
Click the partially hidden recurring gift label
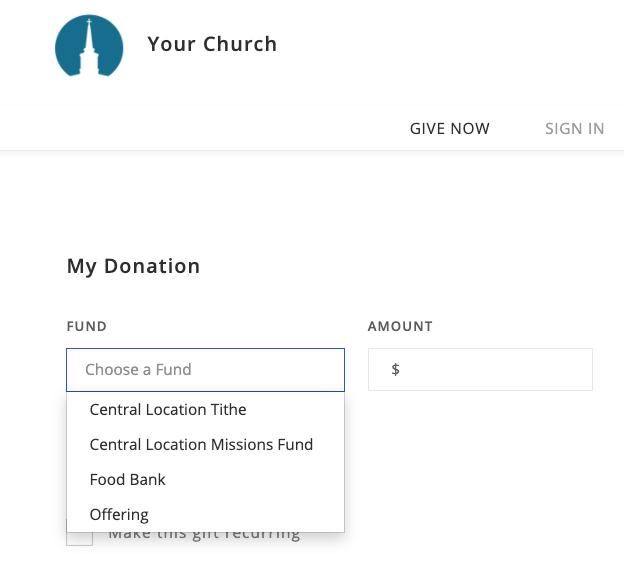pyautogui.click(x=204, y=536)
